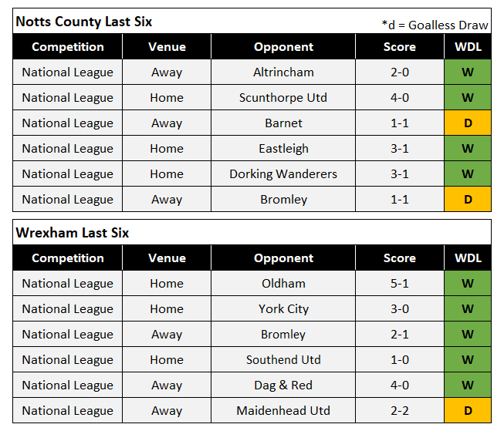Select the Wrexham Last Six heading
504x431 pixels.
tap(73, 233)
